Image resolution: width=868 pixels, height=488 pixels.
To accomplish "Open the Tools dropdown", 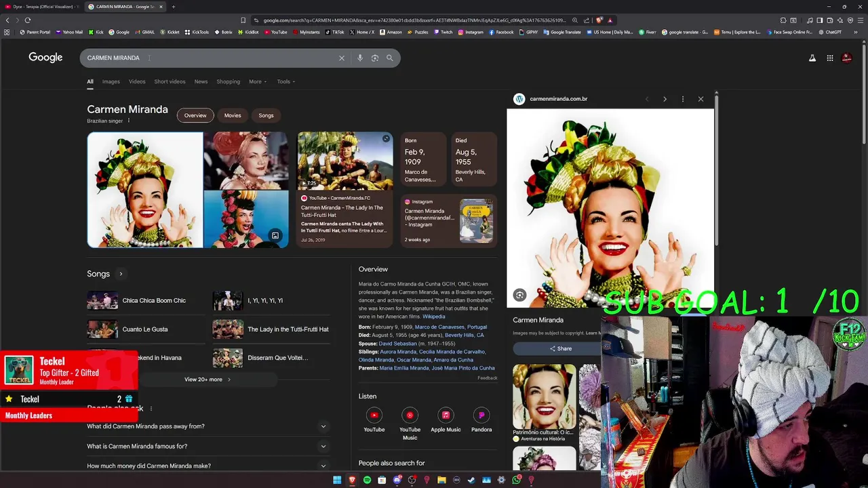I will 286,81.
